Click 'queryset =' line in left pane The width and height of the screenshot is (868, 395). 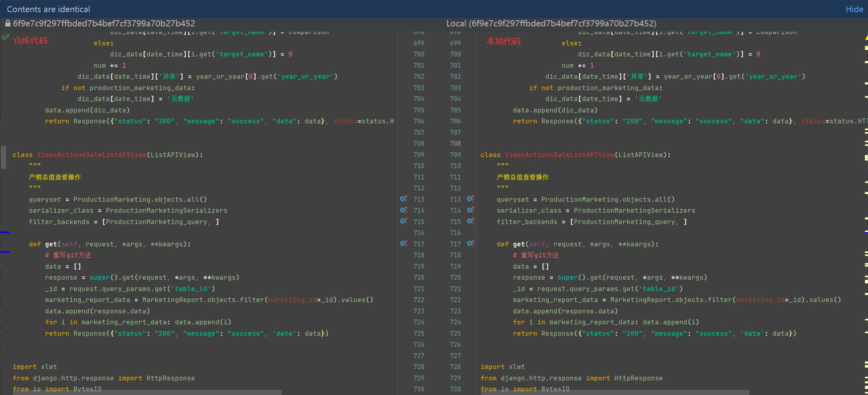pyautogui.click(x=118, y=199)
